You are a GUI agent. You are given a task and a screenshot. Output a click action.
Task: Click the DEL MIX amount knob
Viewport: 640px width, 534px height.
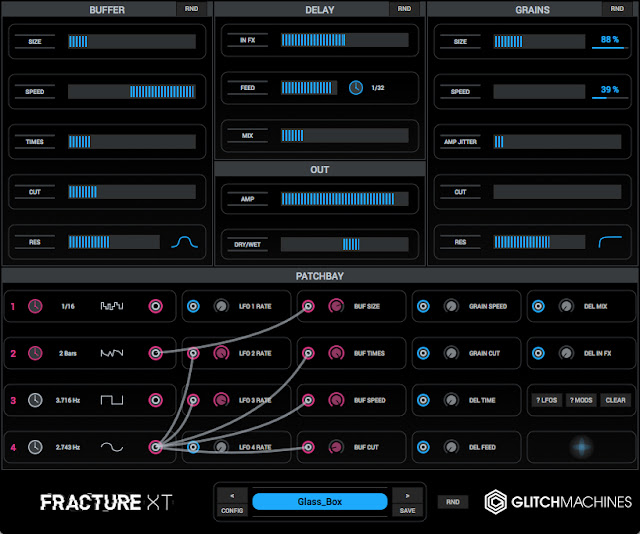tap(566, 306)
